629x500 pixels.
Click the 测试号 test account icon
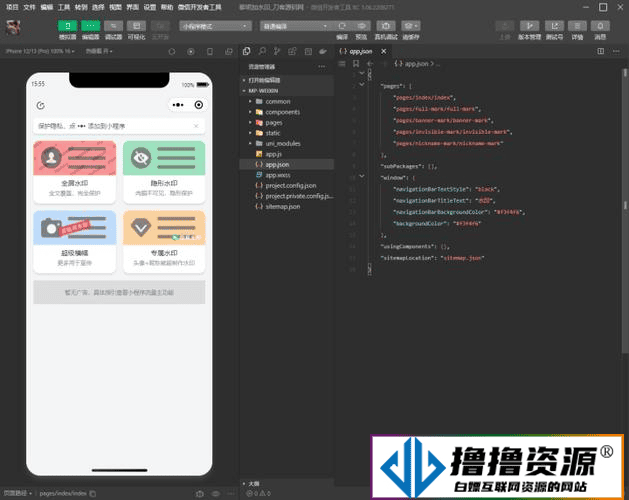tap(554, 26)
